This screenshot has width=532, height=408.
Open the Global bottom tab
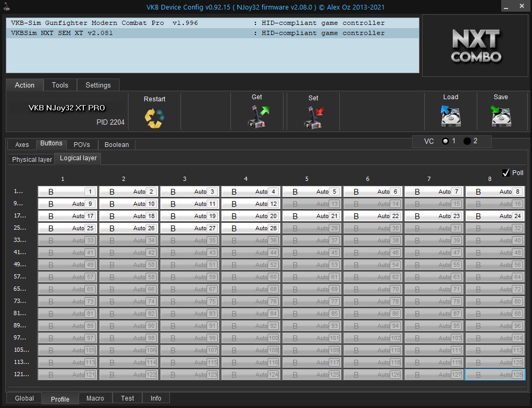tap(24, 398)
